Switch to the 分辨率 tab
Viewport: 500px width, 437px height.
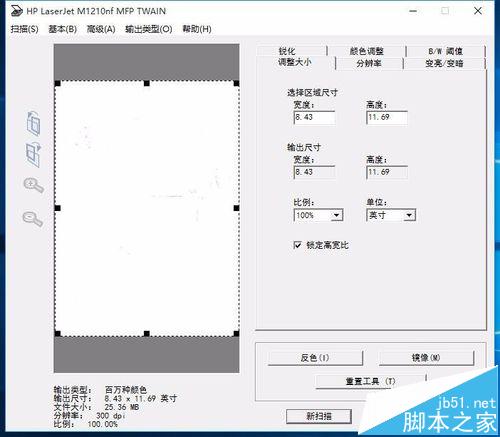(369, 63)
